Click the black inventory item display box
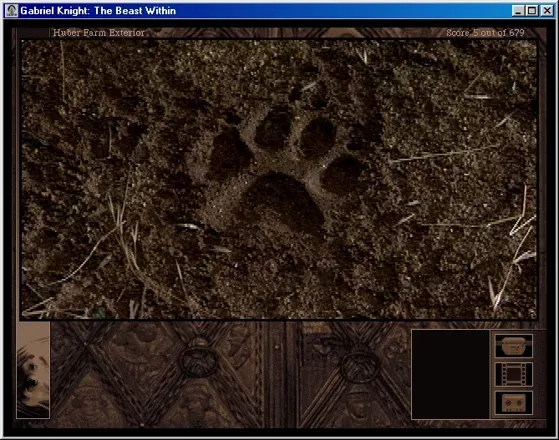 pos(450,374)
